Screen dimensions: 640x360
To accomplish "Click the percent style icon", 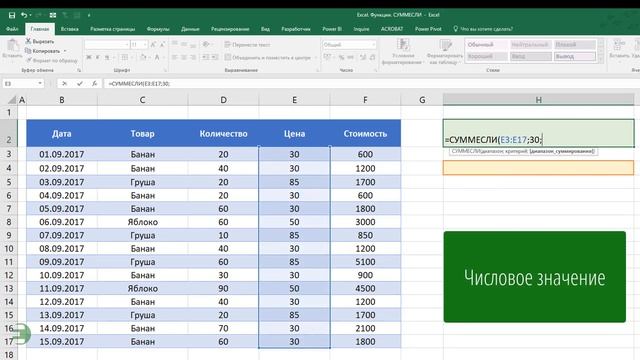I will click(x=341, y=58).
